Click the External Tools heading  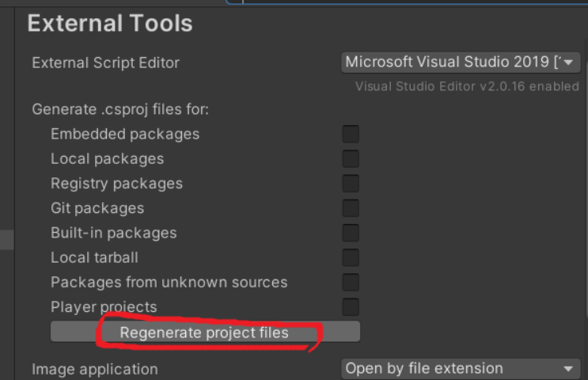110,23
